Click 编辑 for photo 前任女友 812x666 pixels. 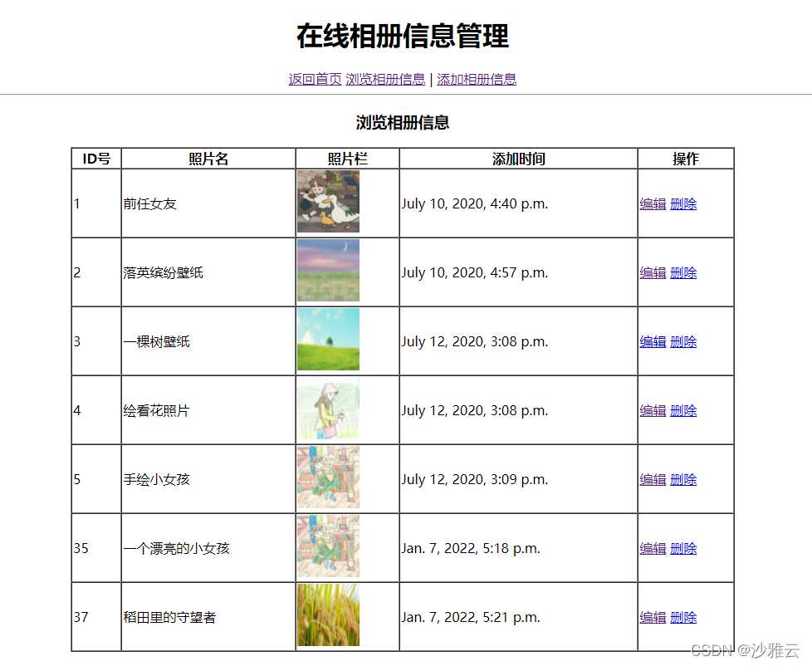tap(653, 203)
